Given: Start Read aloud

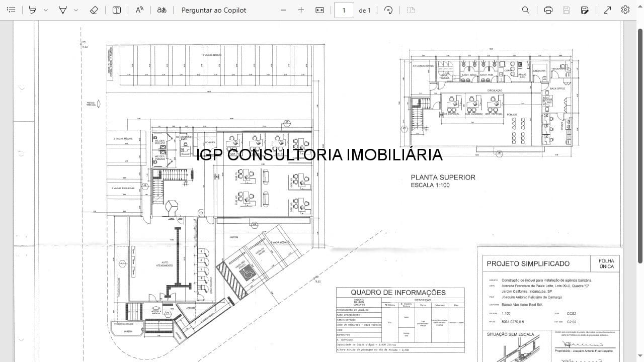Looking at the screenshot, I should coord(139,10).
